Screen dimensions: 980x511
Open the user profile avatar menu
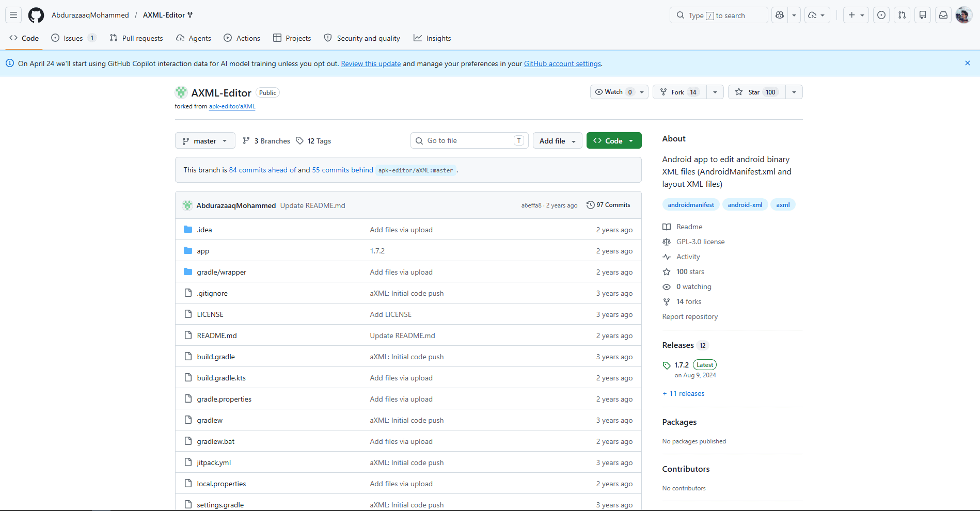pos(964,15)
